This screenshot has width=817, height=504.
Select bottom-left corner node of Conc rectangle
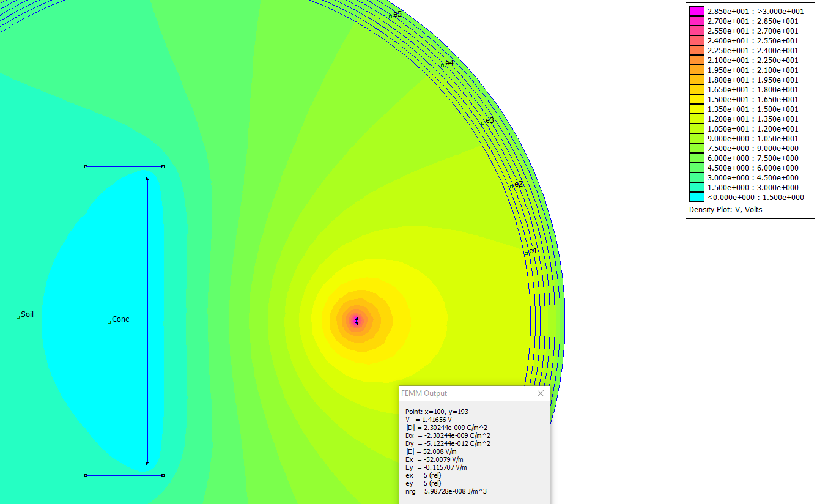click(x=86, y=475)
